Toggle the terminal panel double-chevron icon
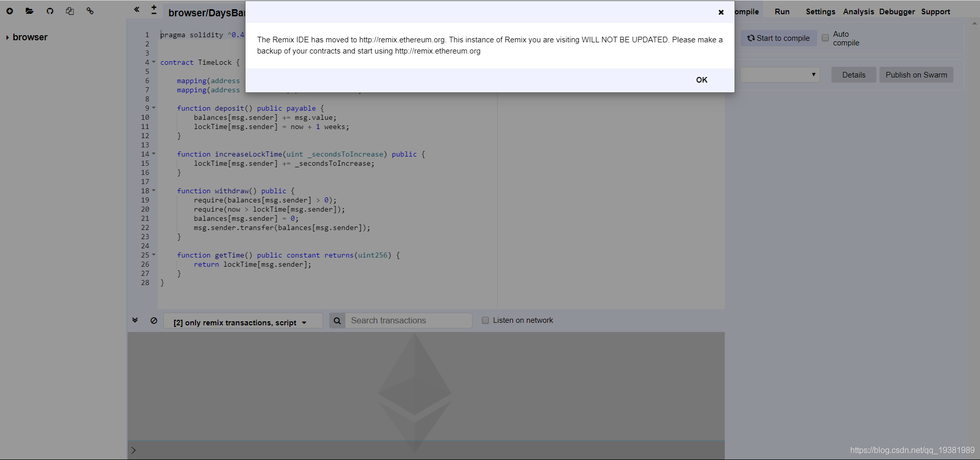 (x=135, y=320)
